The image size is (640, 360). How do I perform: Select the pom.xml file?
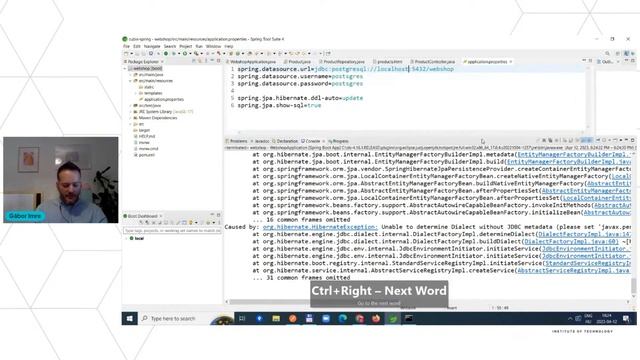[144, 155]
